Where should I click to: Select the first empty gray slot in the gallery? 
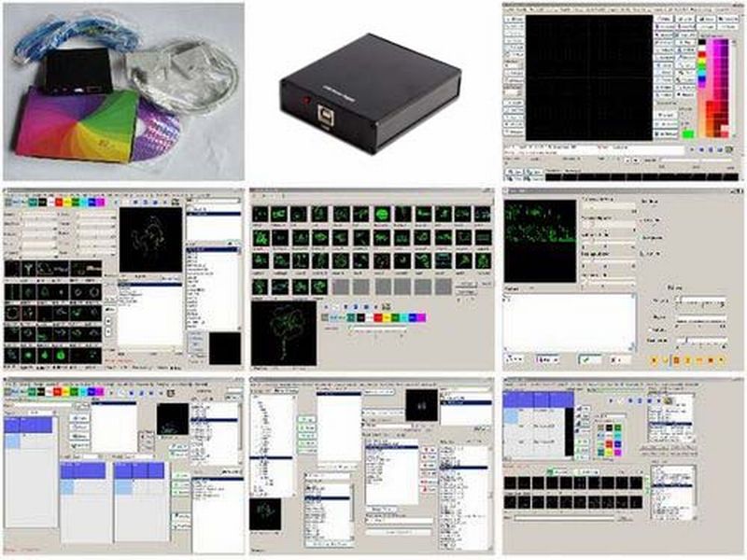(x=340, y=287)
